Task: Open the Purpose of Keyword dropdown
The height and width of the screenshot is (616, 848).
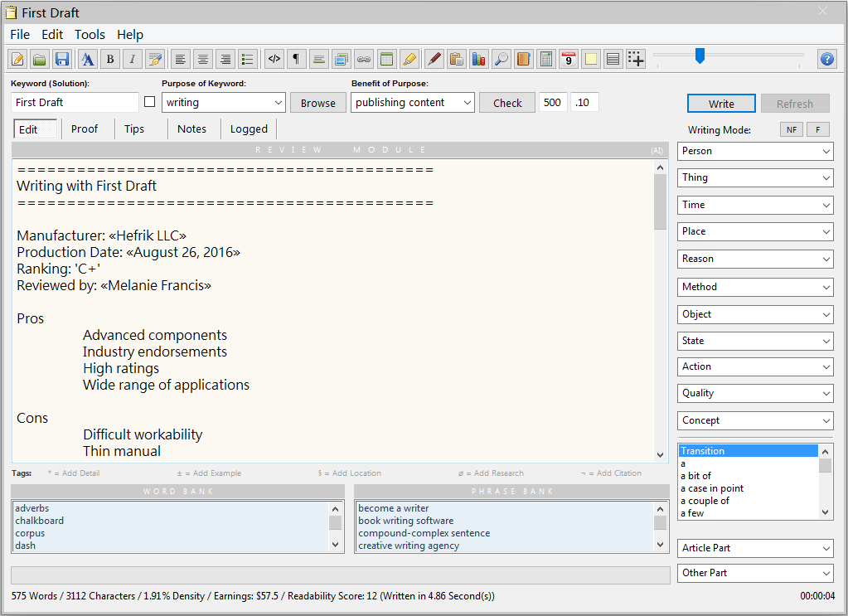Action: 223,102
